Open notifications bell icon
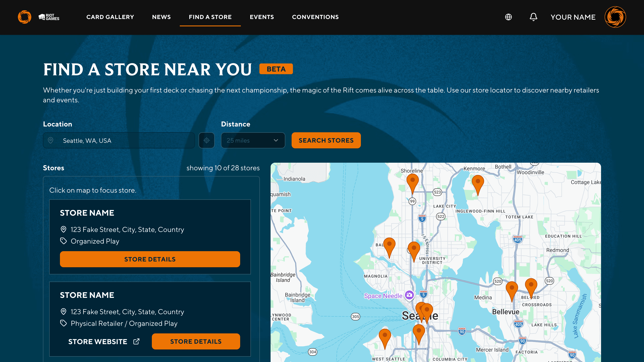Viewport: 644px width, 362px height. click(533, 17)
